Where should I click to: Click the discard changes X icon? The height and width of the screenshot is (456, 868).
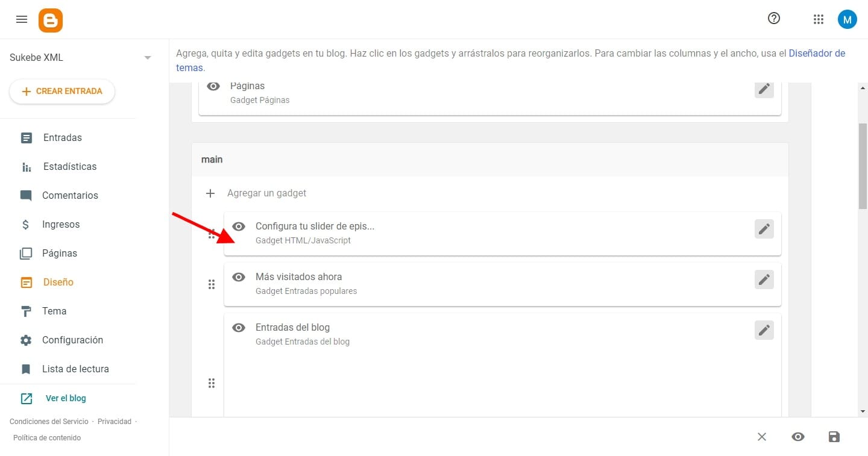pos(762,437)
